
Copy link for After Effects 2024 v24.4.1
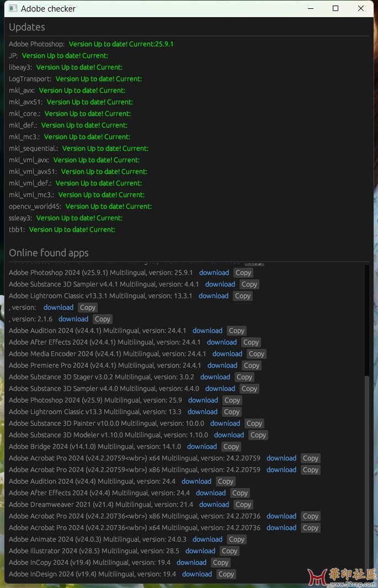pyautogui.click(x=251, y=342)
